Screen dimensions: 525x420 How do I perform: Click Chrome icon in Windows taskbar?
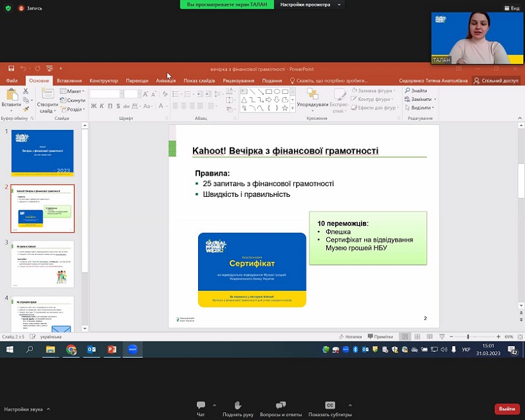[x=71, y=349]
